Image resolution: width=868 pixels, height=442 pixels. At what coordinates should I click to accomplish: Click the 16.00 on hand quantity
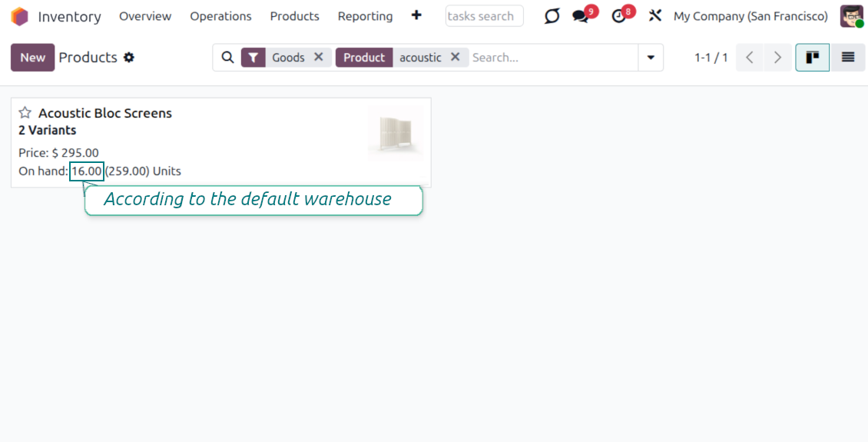87,171
